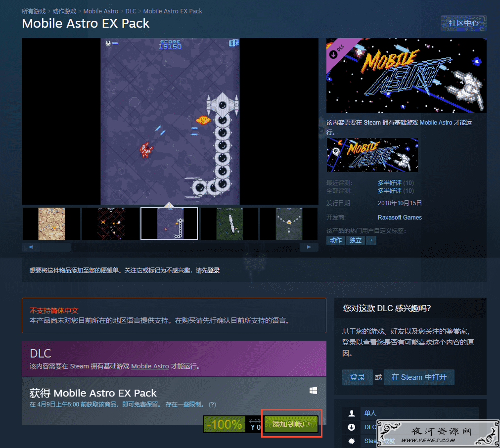Click the 单人 category link
Viewport: 500px width, 448px height.
click(x=370, y=413)
